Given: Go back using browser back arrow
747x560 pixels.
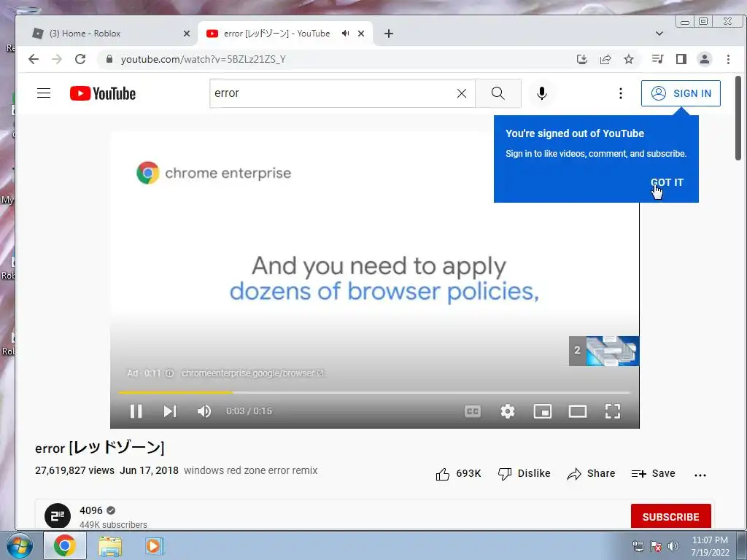Looking at the screenshot, I should pyautogui.click(x=34, y=59).
